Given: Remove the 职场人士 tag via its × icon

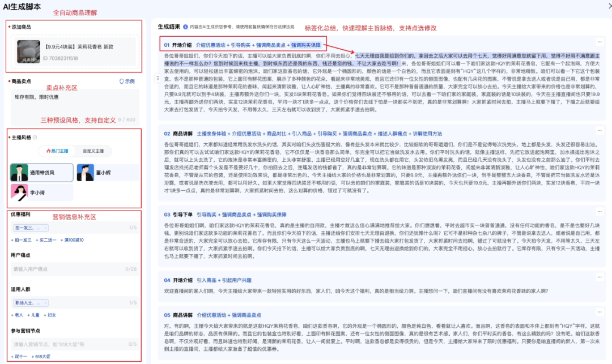Looking at the screenshot, I should (x=45, y=303).
